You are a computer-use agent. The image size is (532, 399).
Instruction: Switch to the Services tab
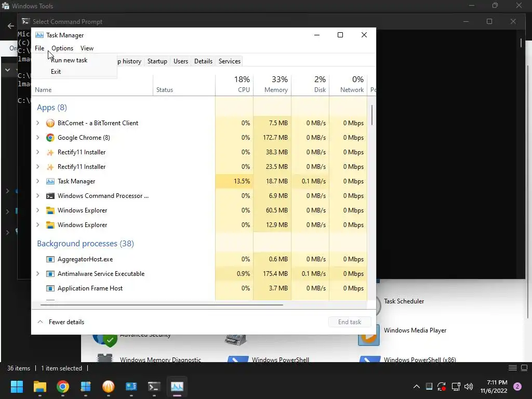click(229, 61)
